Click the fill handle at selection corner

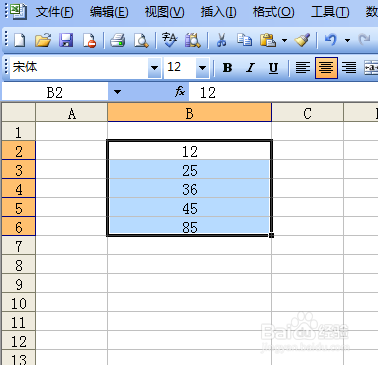(272, 235)
